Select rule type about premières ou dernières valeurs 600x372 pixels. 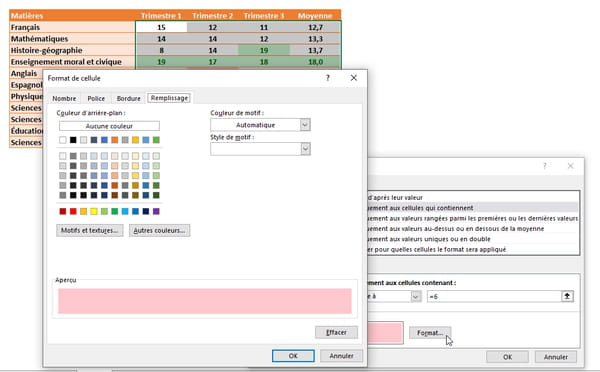(473, 218)
